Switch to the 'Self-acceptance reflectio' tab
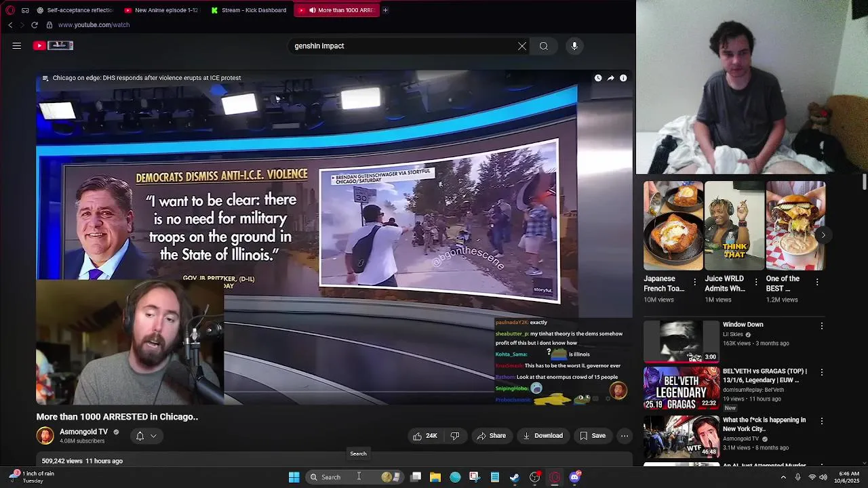 pyautogui.click(x=75, y=10)
